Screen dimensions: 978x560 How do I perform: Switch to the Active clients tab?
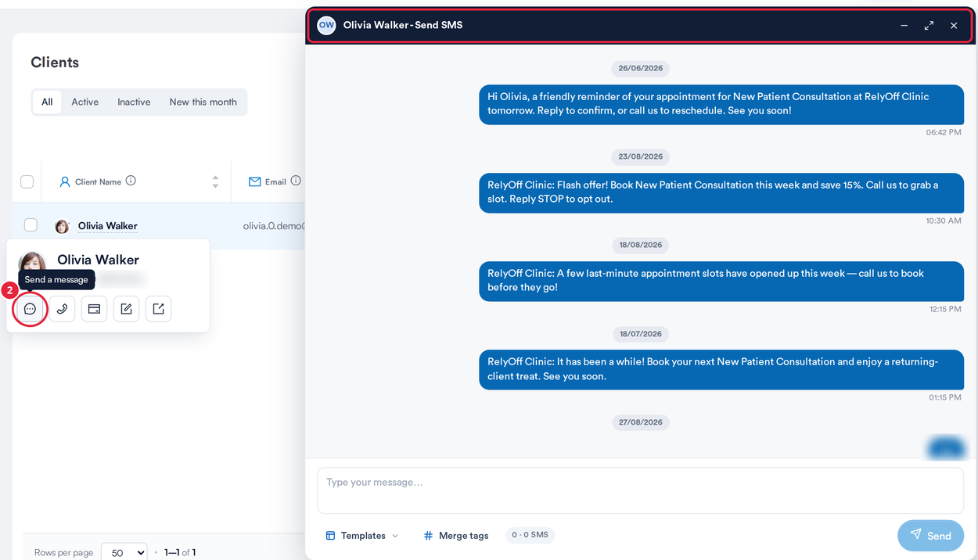[x=85, y=102]
